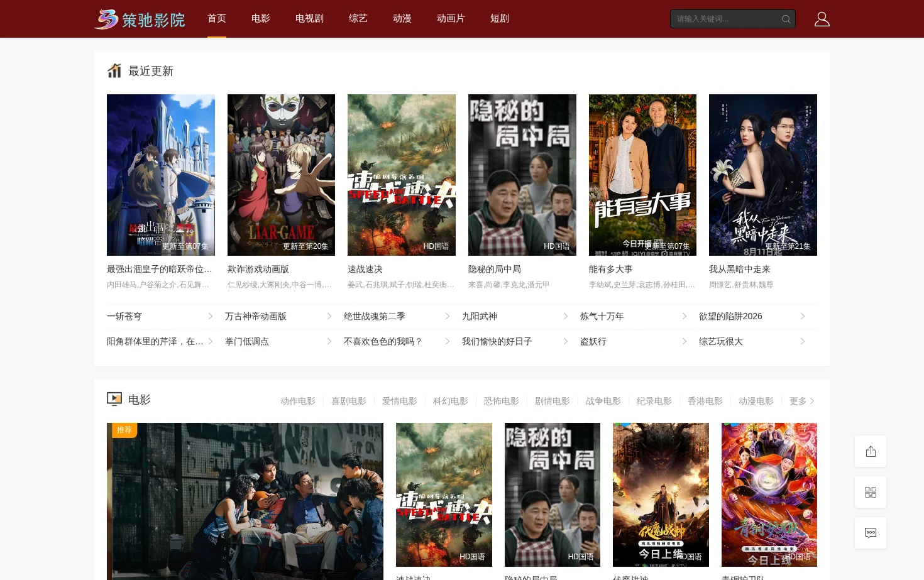This screenshot has width=924, height=580.
Task: Open the Liar Game anime poster
Action: [x=281, y=175]
